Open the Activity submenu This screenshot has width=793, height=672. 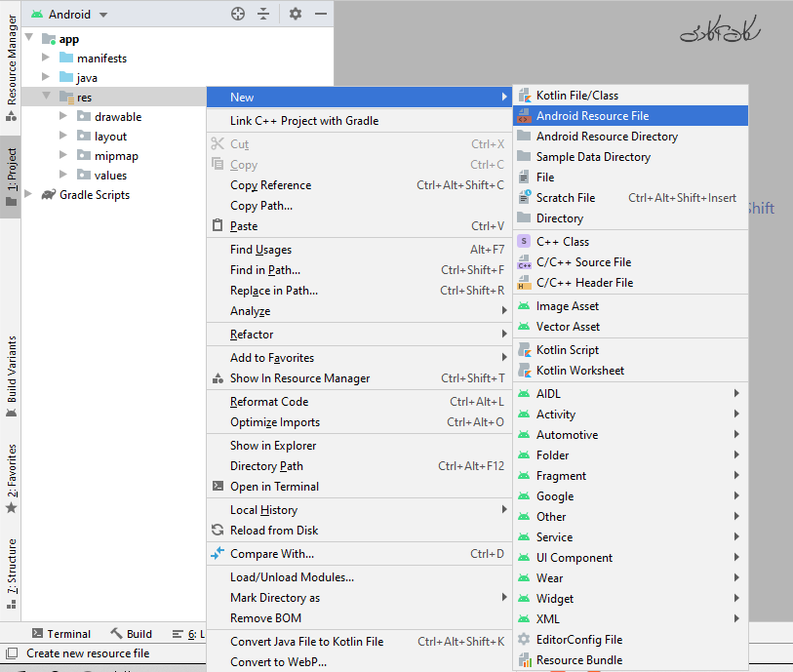pyautogui.click(x=630, y=415)
